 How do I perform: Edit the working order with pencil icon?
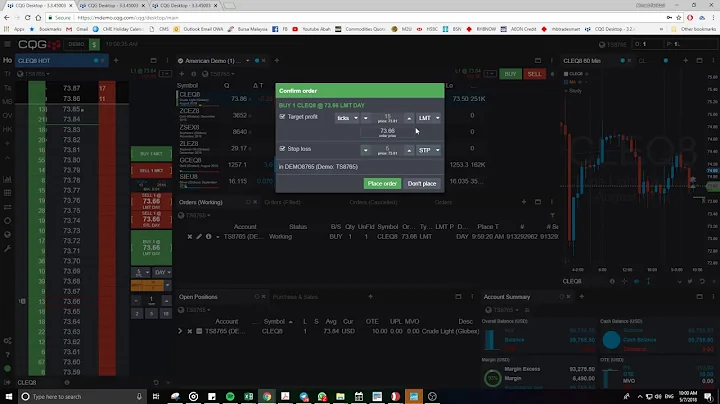(x=199, y=236)
